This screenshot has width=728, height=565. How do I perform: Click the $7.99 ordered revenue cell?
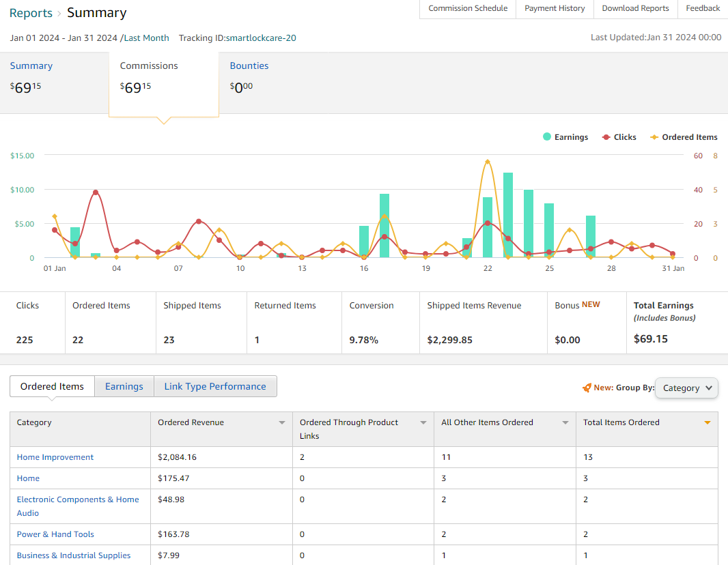tap(169, 555)
